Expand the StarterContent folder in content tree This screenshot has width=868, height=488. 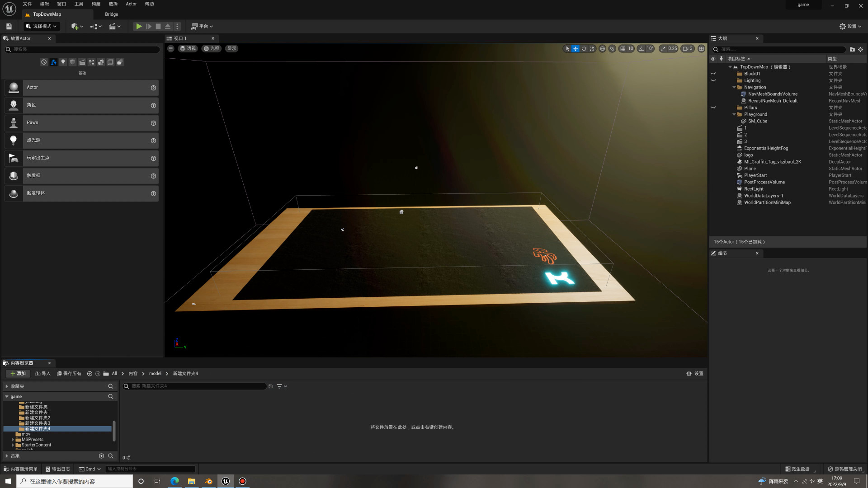pyautogui.click(x=13, y=445)
